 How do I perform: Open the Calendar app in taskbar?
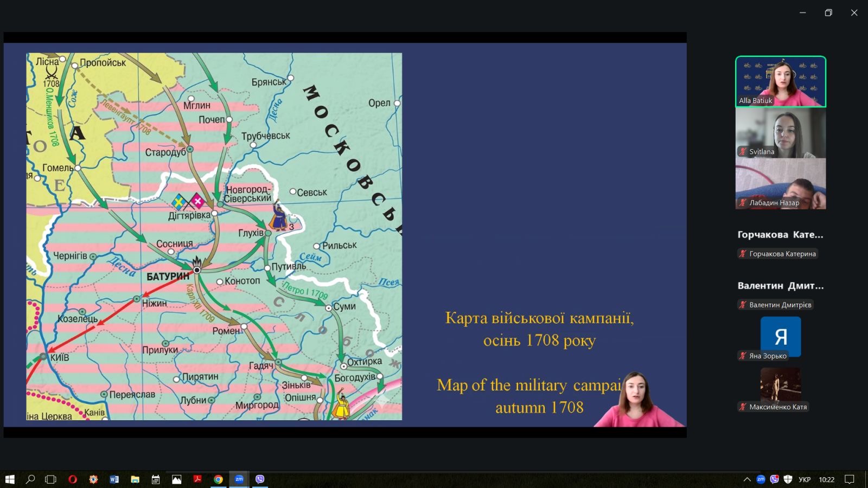click(156, 479)
